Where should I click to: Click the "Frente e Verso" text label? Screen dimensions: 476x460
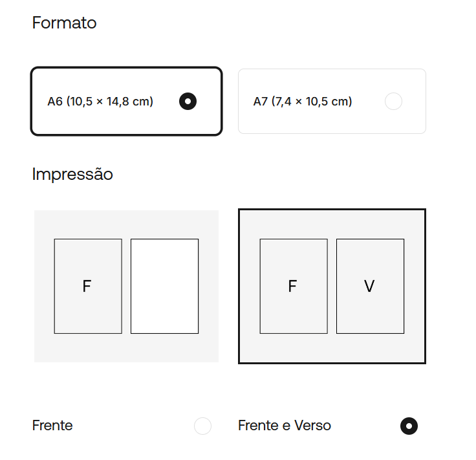(285, 426)
